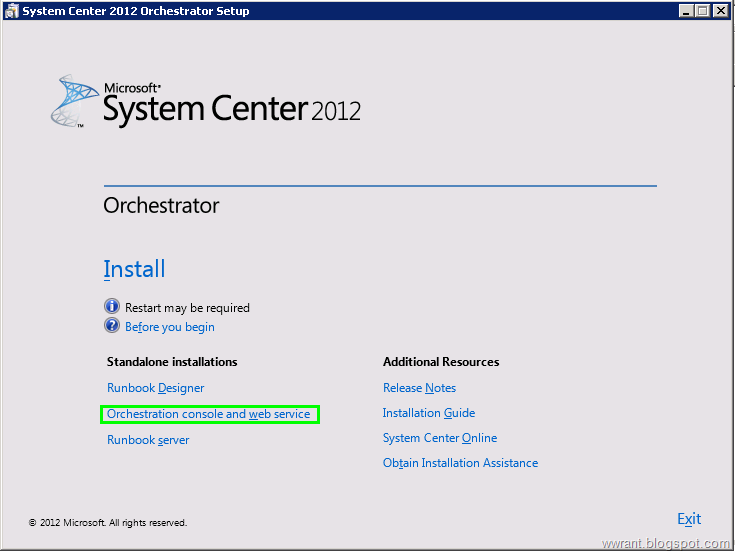Click the question mark help icon
This screenshot has width=735, height=552.
coord(112,325)
